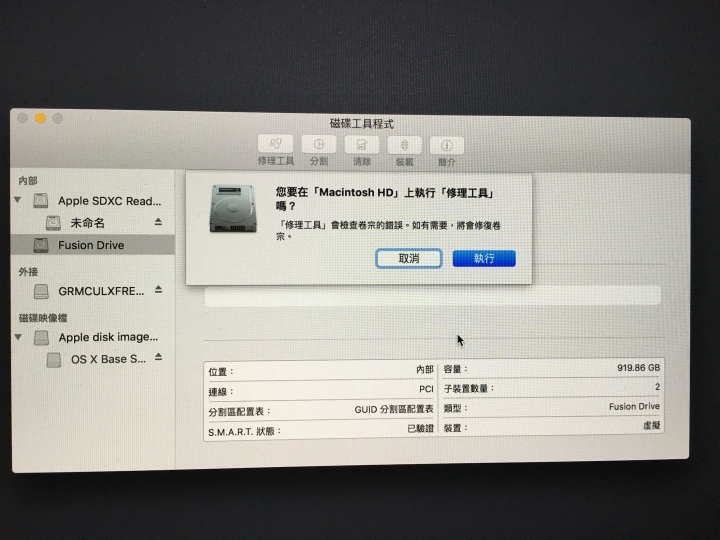Eject the GRMCULXFRE external disk
Screen dimensions: 720x540
(x=158, y=290)
